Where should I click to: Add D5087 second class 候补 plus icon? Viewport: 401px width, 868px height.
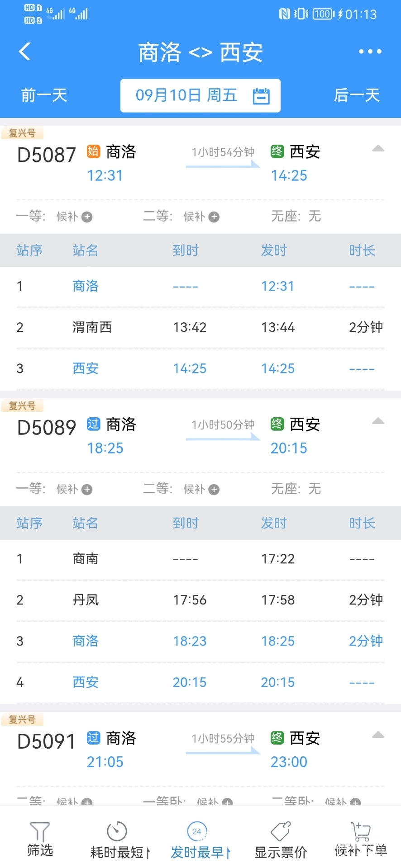click(214, 217)
